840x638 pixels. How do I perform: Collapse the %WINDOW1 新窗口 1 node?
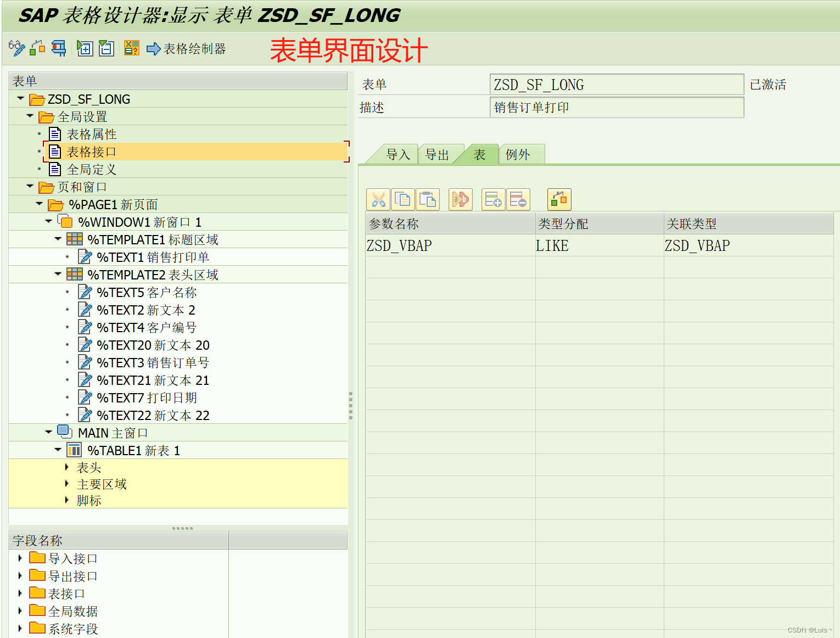pos(49,222)
